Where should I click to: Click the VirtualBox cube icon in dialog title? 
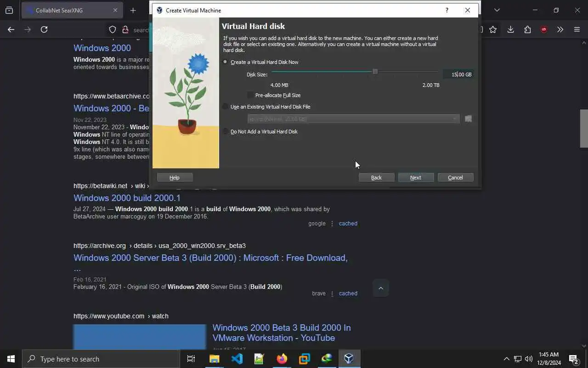[159, 10]
